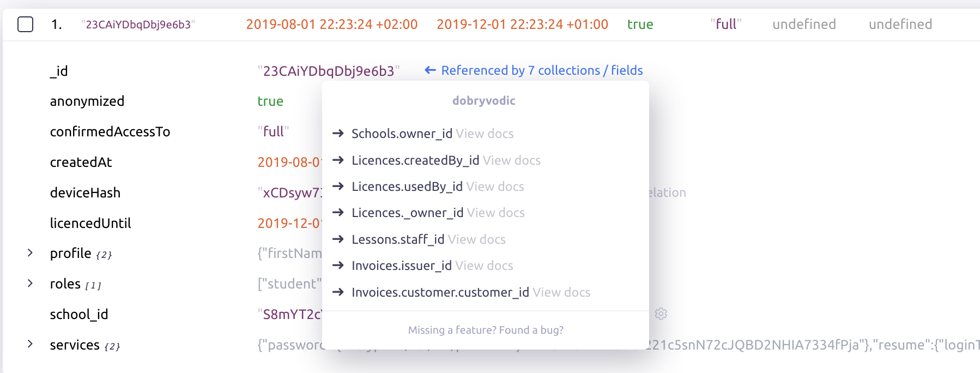Click the arrow icon beside Licences.createdBy_id

338,160
